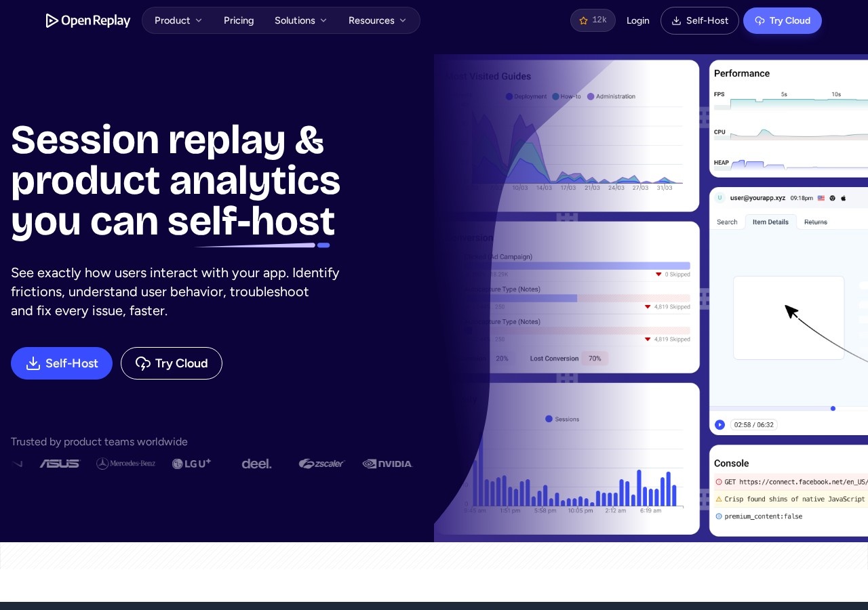Viewport: 868px width, 610px height.
Task: Select the deel logo
Action: click(x=256, y=464)
